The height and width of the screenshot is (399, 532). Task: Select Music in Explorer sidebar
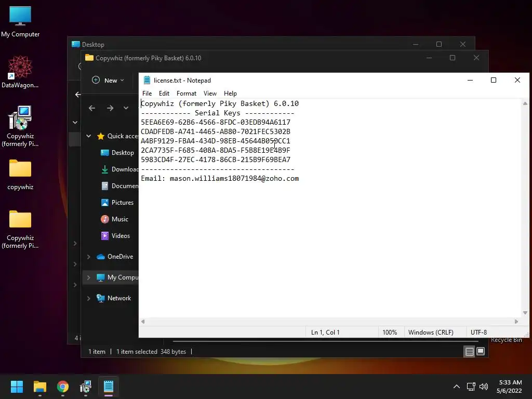[x=115, y=219]
